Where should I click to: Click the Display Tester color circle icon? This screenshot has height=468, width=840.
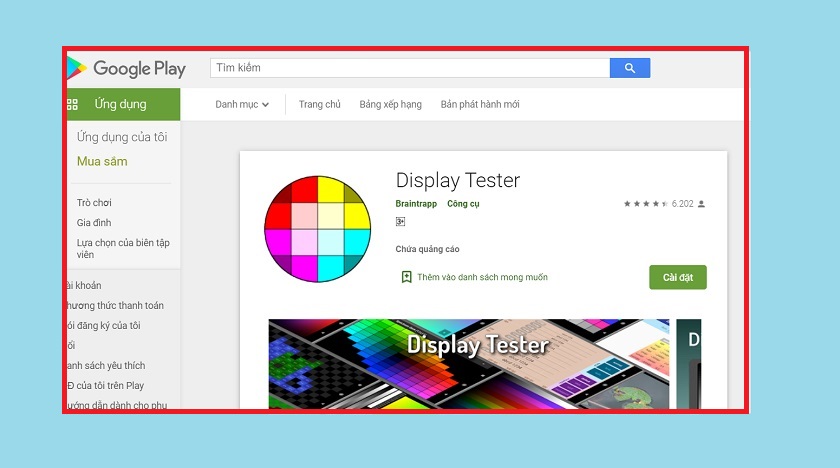pyautogui.click(x=318, y=229)
